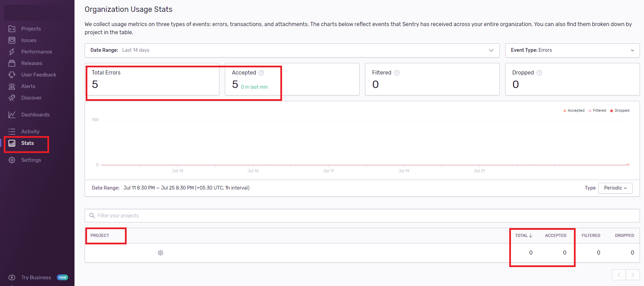The height and width of the screenshot is (286, 644).
Task: Click the Dropped help question-mark icon
Action: point(539,73)
